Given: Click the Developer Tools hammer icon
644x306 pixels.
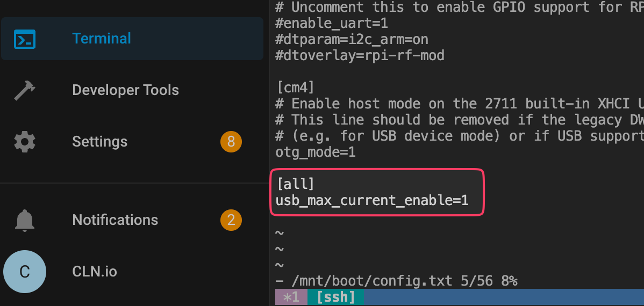Looking at the screenshot, I should [25, 90].
